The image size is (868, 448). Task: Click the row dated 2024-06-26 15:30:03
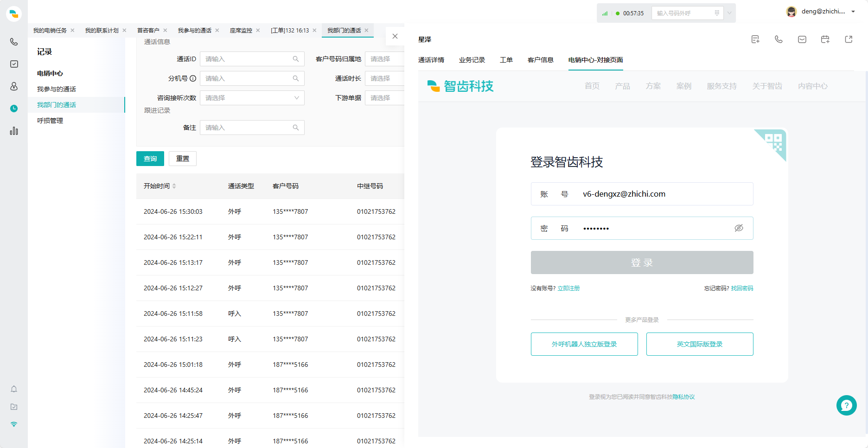270,211
